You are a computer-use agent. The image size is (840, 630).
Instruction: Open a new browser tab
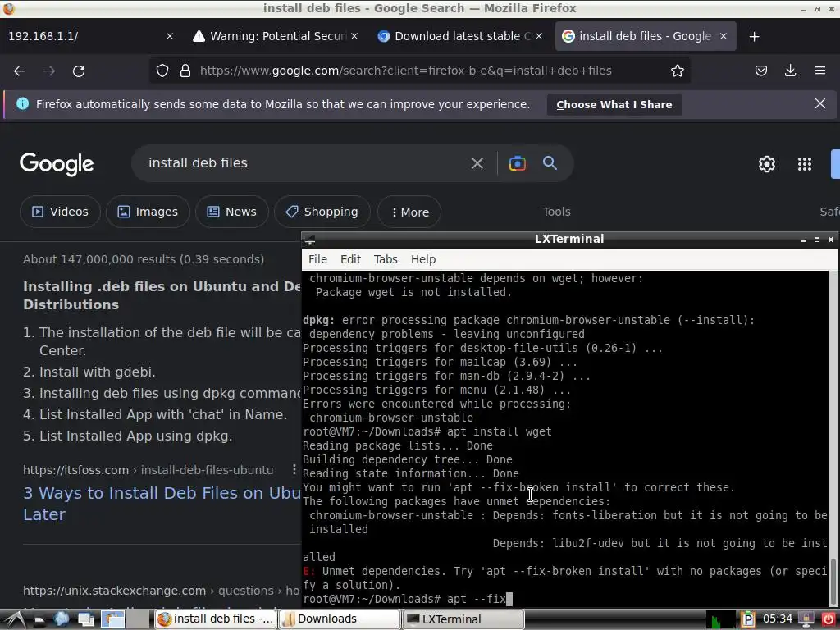[x=755, y=36]
